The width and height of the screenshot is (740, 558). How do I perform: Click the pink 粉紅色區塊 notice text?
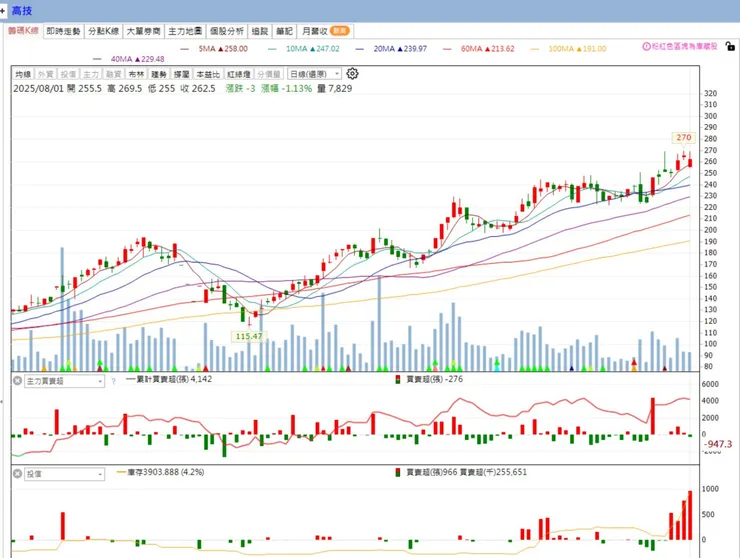click(684, 46)
